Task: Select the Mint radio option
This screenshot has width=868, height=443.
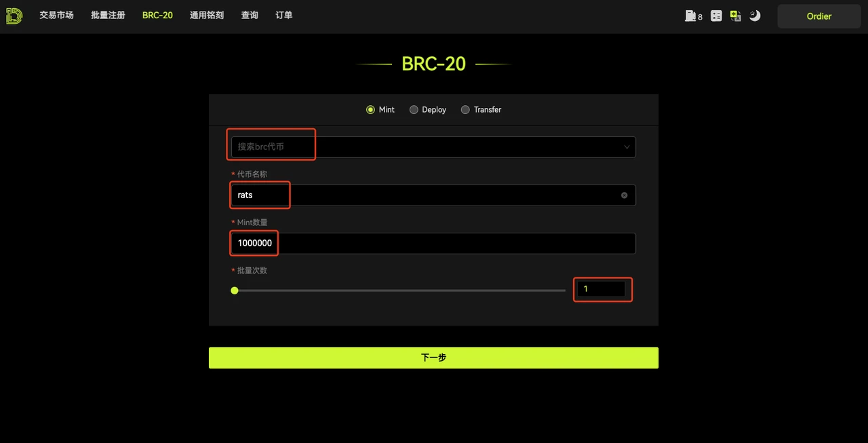Action: [x=380, y=109]
